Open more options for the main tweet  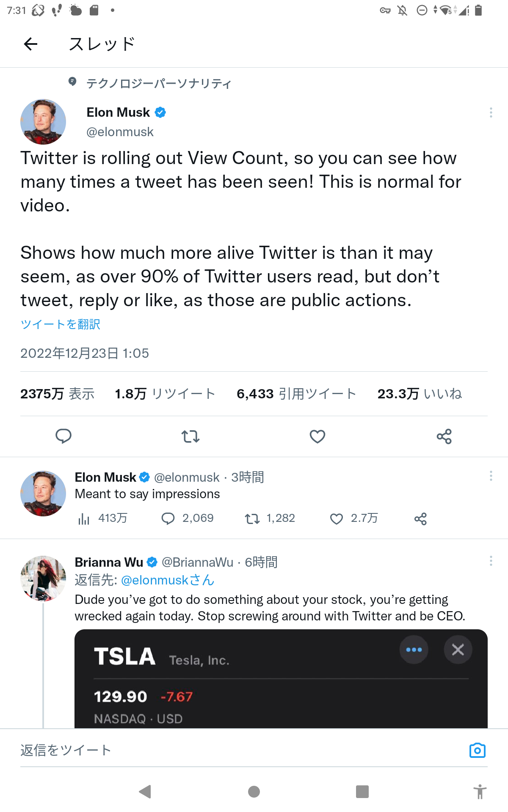(491, 112)
